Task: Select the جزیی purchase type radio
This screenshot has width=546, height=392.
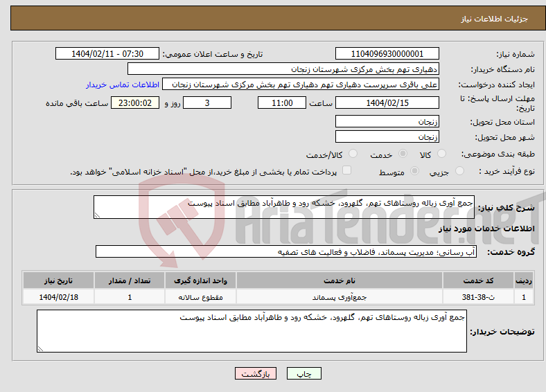Action: [459, 170]
